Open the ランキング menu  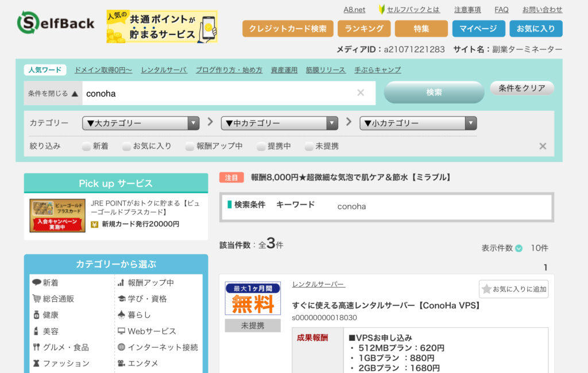(363, 29)
